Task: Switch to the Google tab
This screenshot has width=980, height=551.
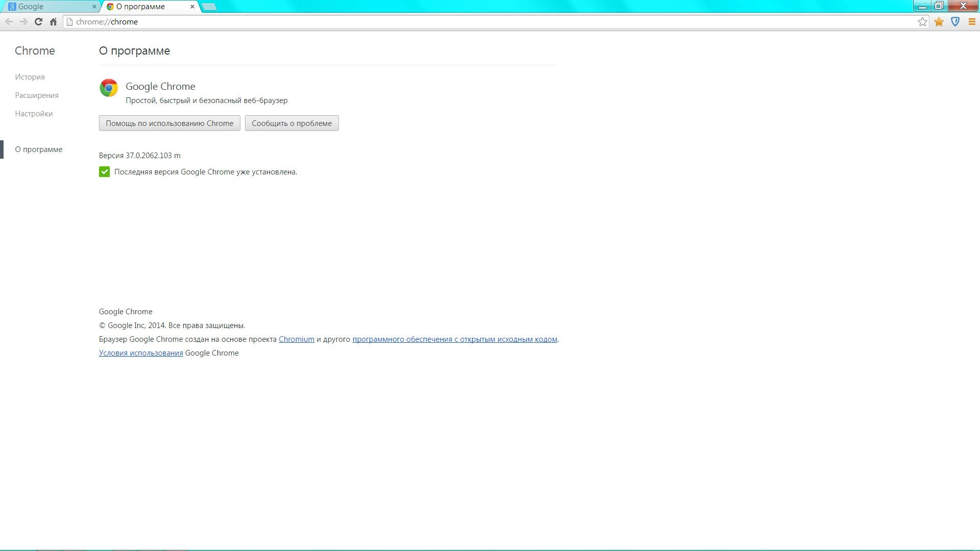Action: (x=51, y=7)
